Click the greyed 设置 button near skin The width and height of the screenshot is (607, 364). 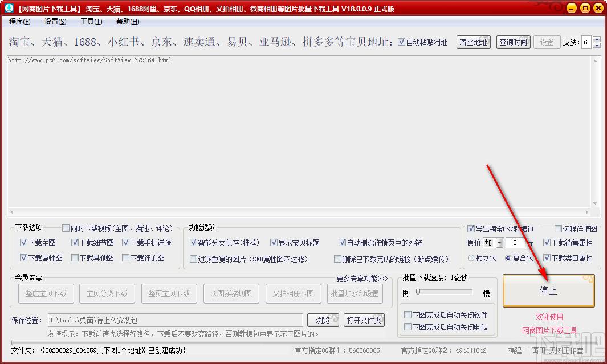coord(547,42)
